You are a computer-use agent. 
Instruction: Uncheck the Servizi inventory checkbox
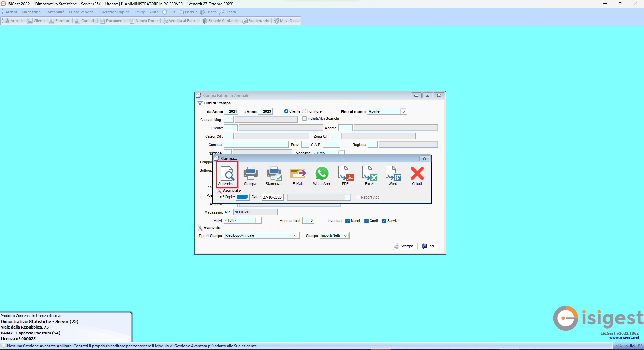point(384,221)
